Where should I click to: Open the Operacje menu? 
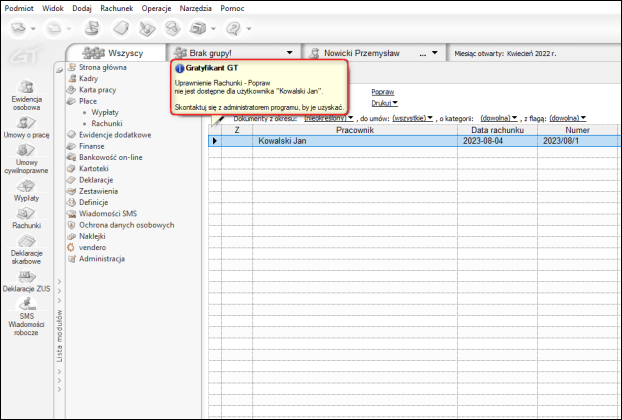click(156, 8)
